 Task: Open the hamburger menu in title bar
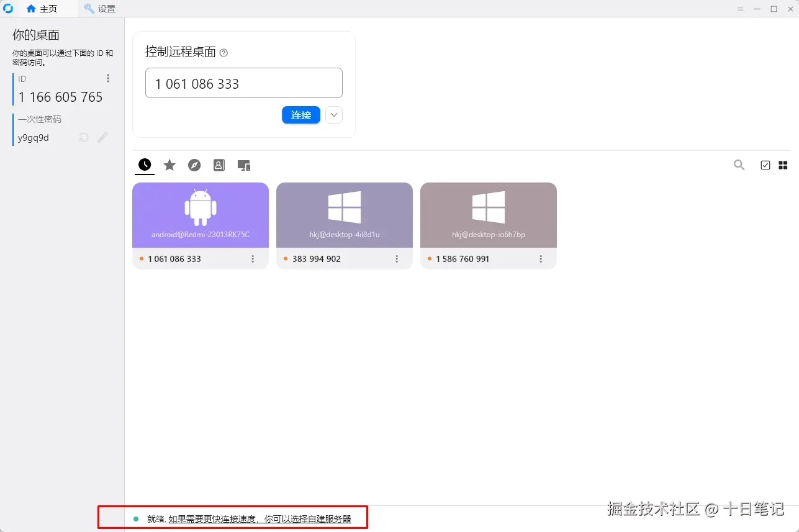[740, 9]
